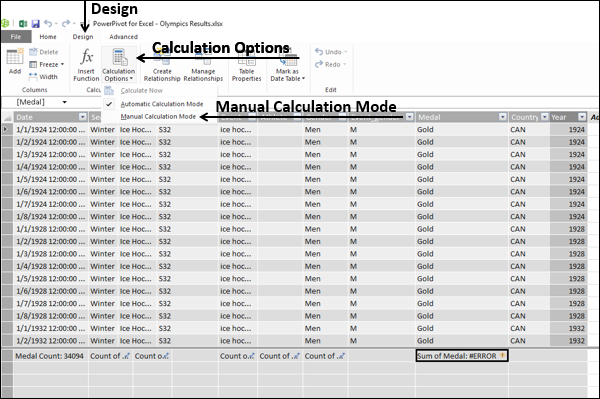Click the Delete column button
This screenshot has height=399, width=600.
coord(44,52)
